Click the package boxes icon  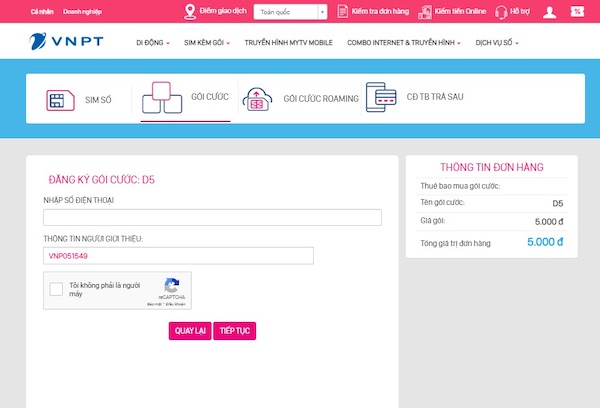pos(162,98)
